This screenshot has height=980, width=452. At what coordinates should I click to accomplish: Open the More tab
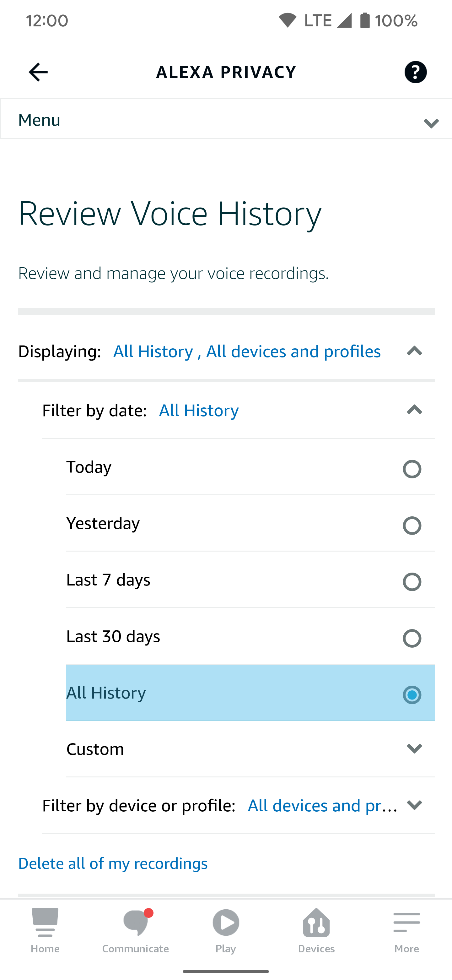click(x=407, y=931)
